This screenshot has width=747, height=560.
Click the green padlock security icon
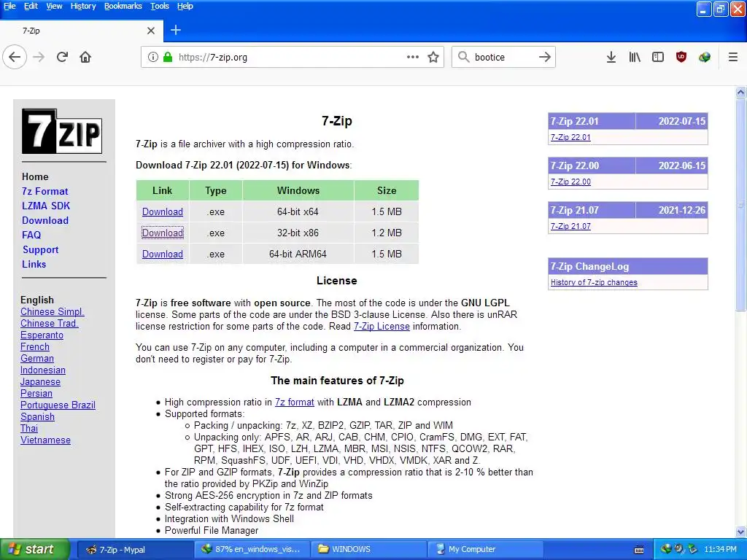click(x=168, y=57)
